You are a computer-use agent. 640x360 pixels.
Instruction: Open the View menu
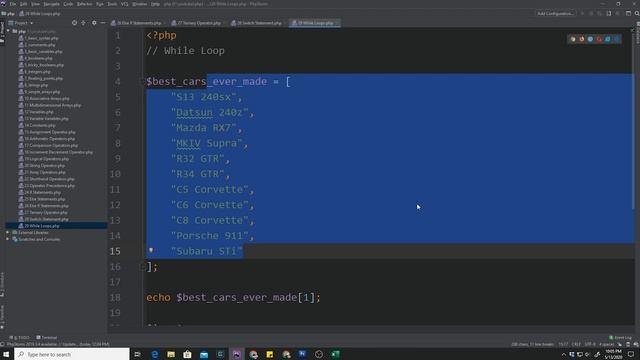tap(36, 4)
